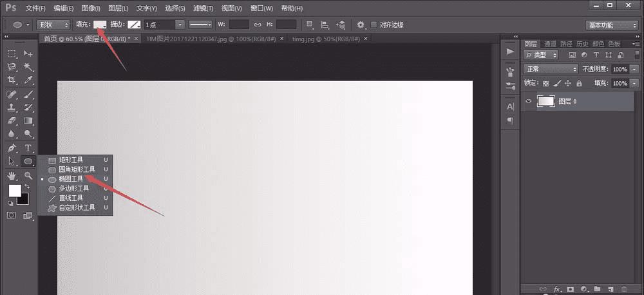Click the Ellipse shape tool in toolbox
Image resolution: width=644 pixels, height=295 pixels.
28,161
